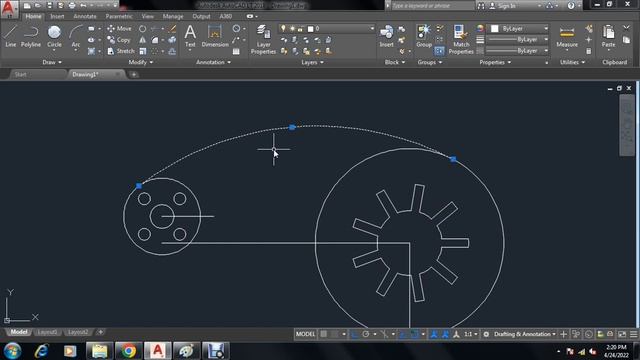Select the Dimension tool
The image size is (640, 360).
(215, 36)
